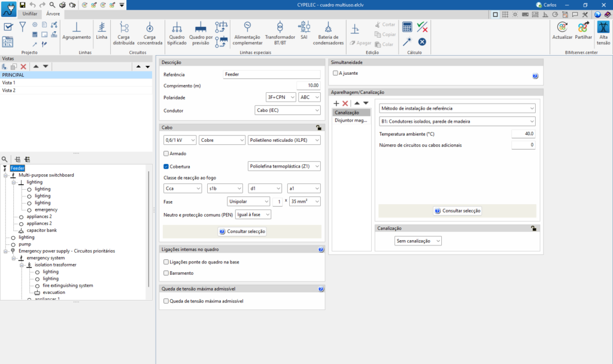Select the Árvore tab
The height and width of the screenshot is (364, 613).
pos(52,13)
